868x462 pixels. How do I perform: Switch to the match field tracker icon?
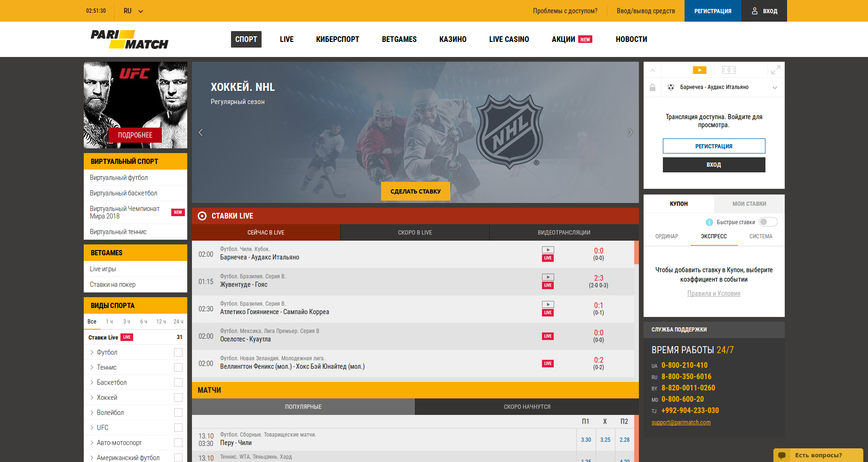tap(729, 70)
